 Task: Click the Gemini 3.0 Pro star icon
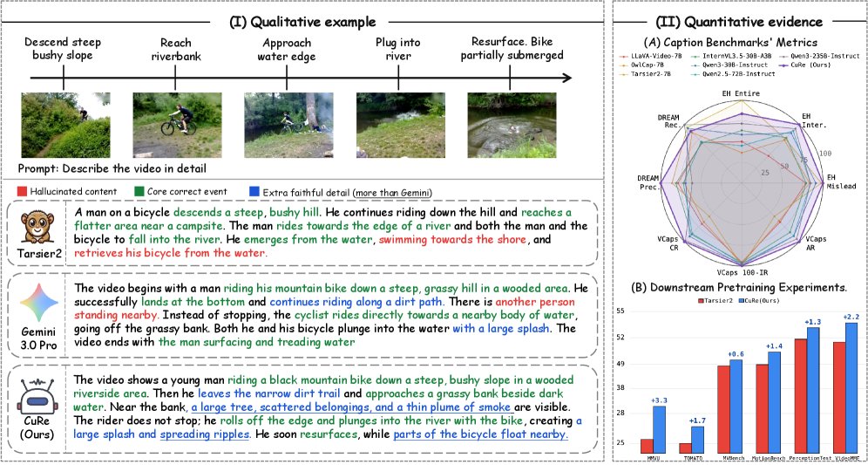point(37,303)
